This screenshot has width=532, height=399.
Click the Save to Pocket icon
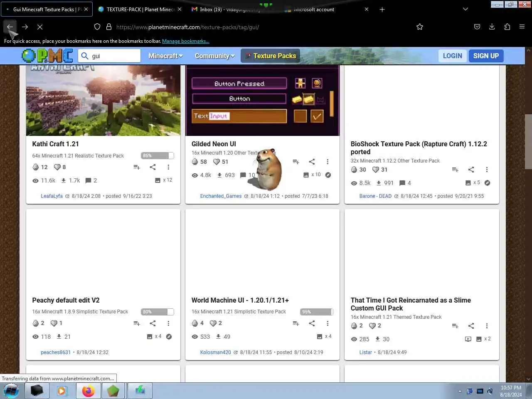(x=477, y=27)
